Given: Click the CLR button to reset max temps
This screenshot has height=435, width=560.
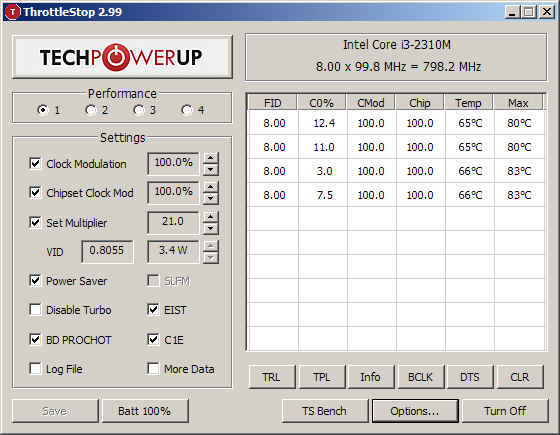Looking at the screenshot, I should tap(520, 377).
